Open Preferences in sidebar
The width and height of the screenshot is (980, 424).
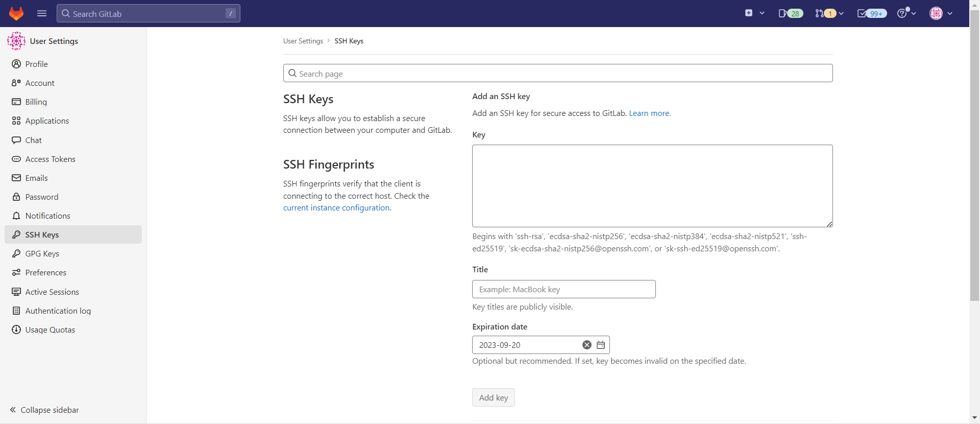coord(73,272)
